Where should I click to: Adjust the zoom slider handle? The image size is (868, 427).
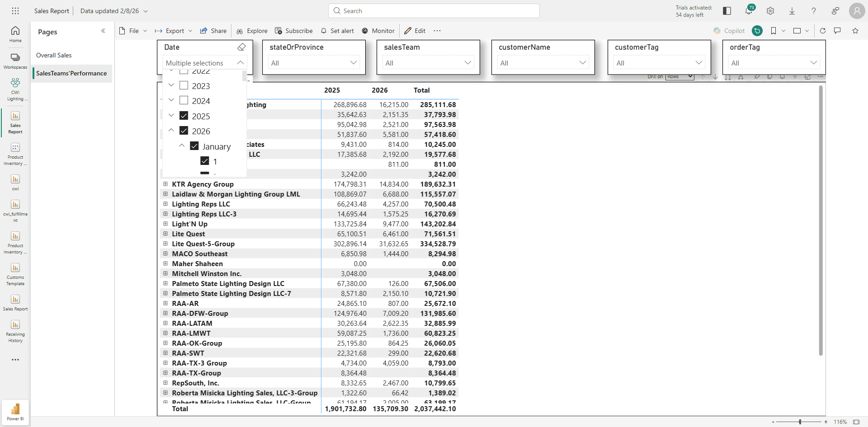[800, 422]
